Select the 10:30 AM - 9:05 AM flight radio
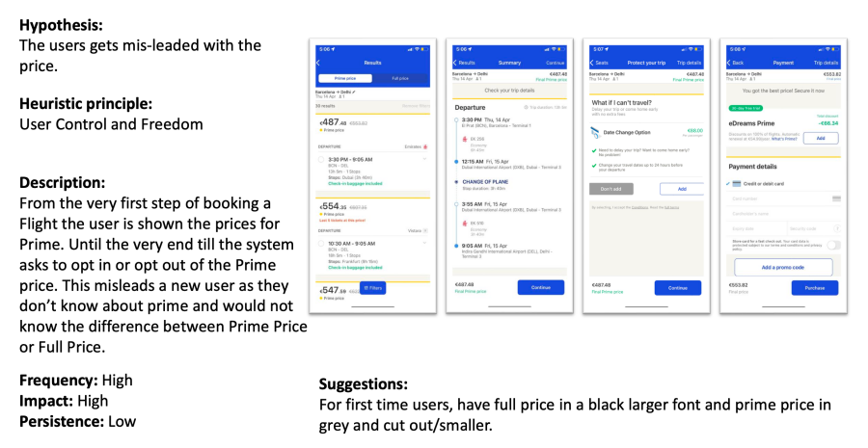Viewport: 868px width, 448px height. point(320,244)
